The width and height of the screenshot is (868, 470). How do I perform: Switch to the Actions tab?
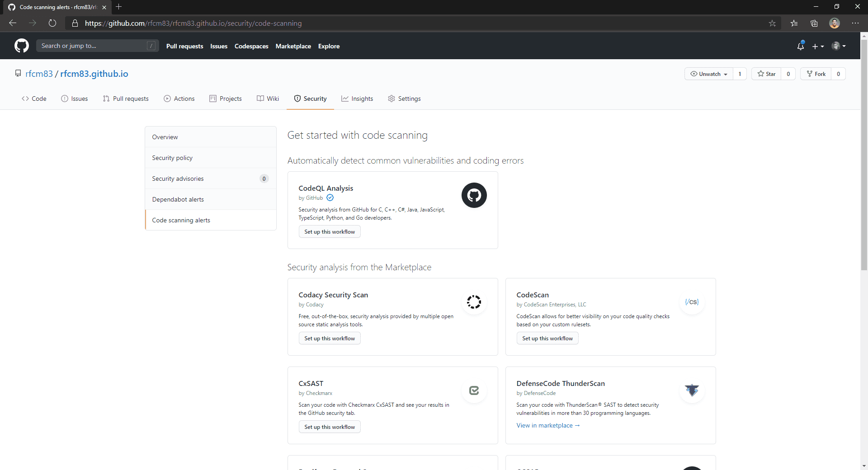(x=179, y=99)
